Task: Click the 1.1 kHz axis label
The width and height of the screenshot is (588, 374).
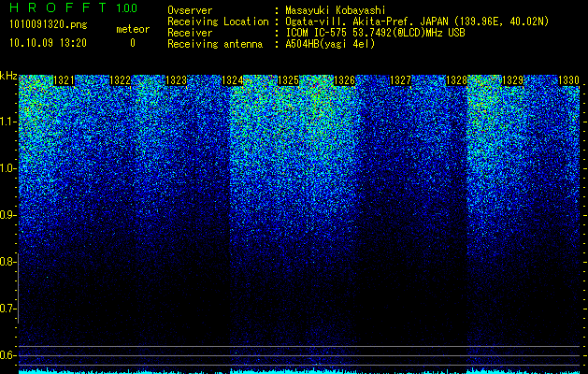Action: [7, 122]
